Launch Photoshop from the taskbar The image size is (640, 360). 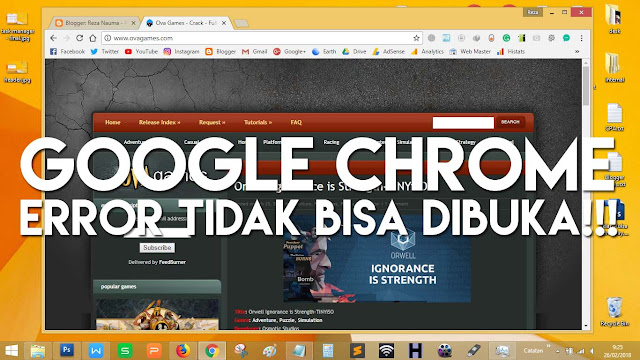pos(67,350)
